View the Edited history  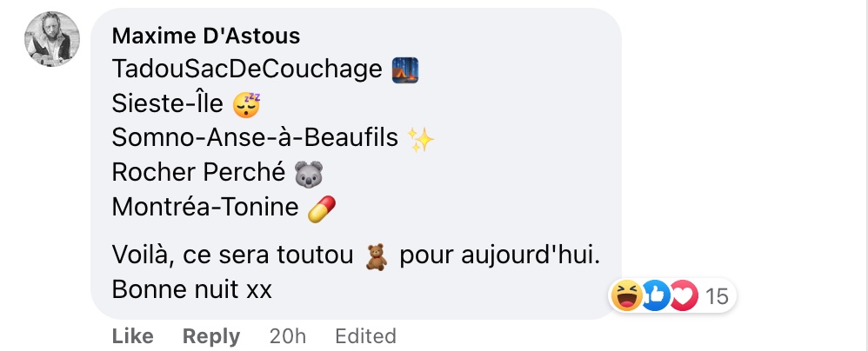coord(365,336)
